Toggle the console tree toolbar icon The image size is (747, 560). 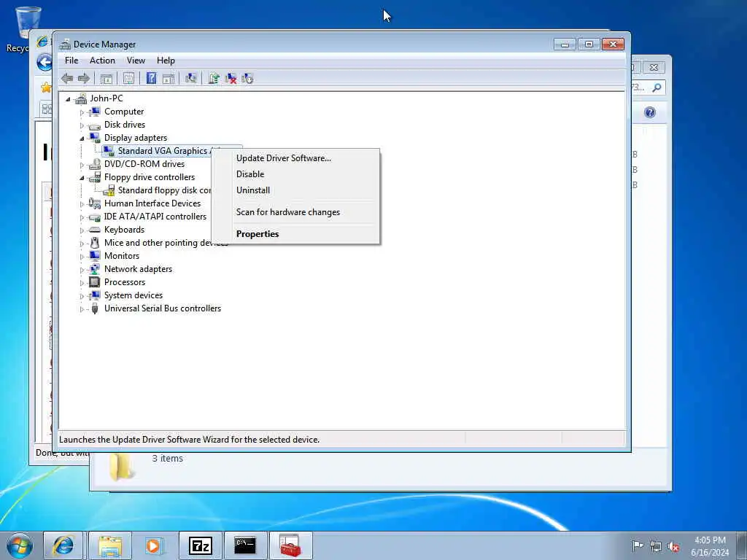[x=107, y=79]
